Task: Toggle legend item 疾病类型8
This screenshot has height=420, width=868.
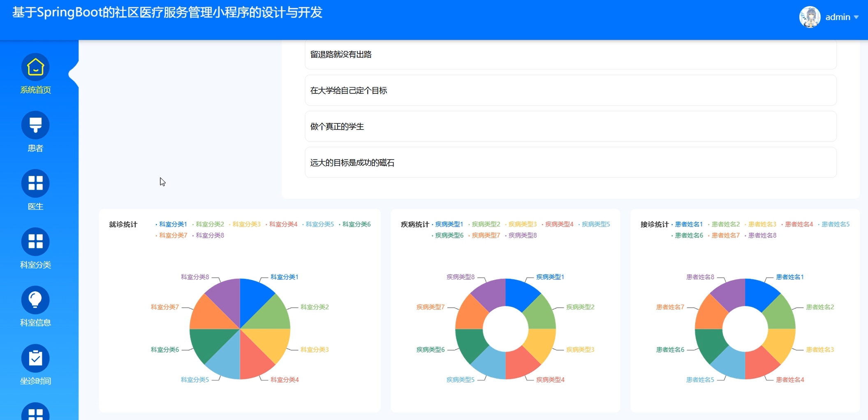Action: click(x=521, y=235)
